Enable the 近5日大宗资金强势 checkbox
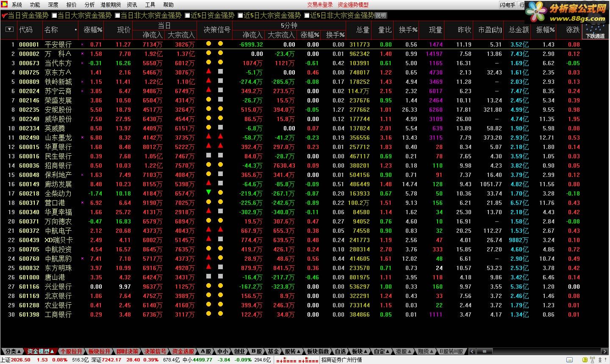Screen dimensions: 610x364 (240, 15)
